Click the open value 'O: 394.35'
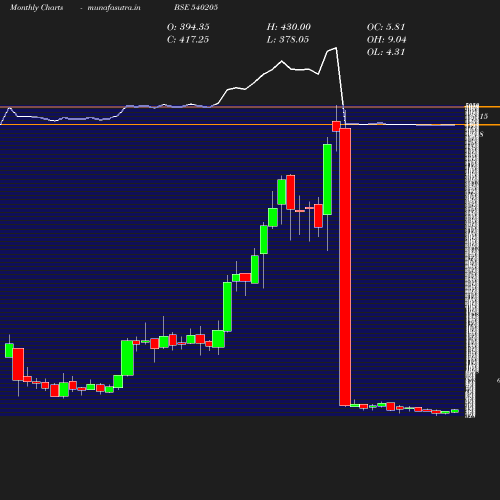500x500 pixels. tap(188, 27)
